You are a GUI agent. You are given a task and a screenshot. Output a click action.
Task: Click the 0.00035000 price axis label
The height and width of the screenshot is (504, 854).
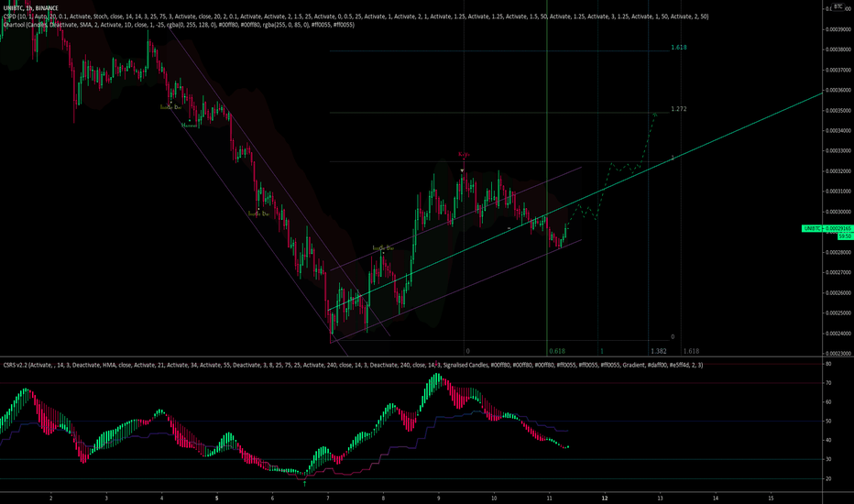[x=838, y=111]
